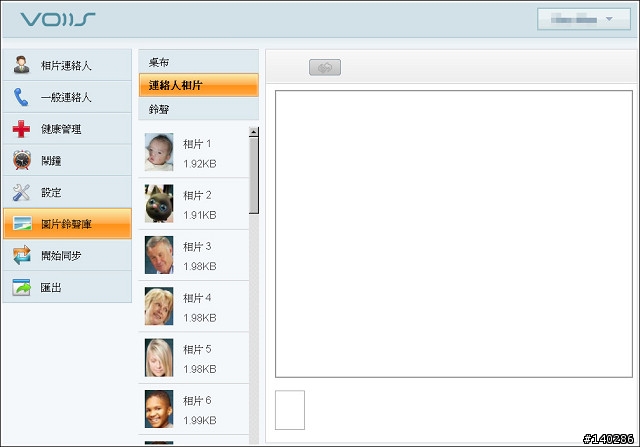The width and height of the screenshot is (640, 447).
Task: Click the blue phone handset icon
Action: pyautogui.click(x=21, y=97)
